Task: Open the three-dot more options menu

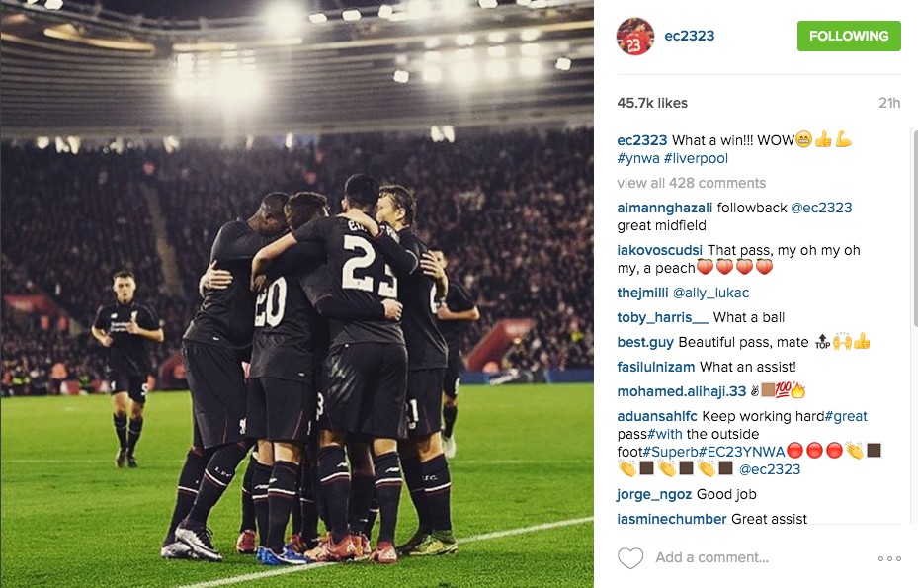Action: (889, 558)
